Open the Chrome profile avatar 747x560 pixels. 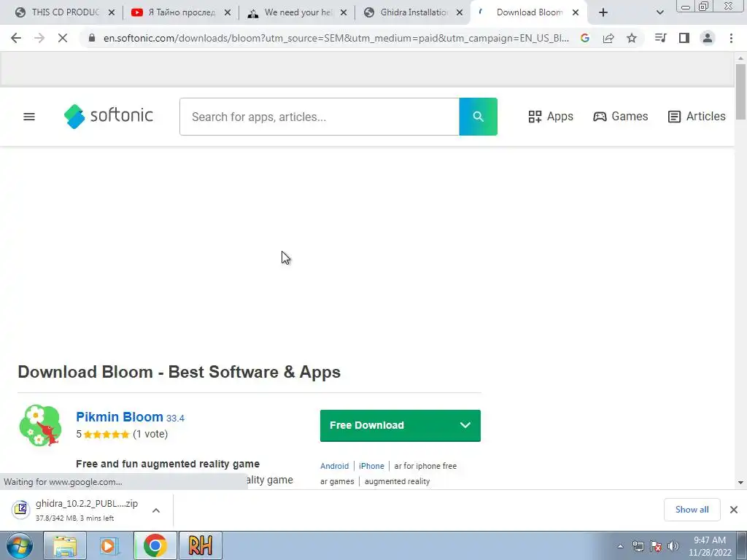(708, 38)
